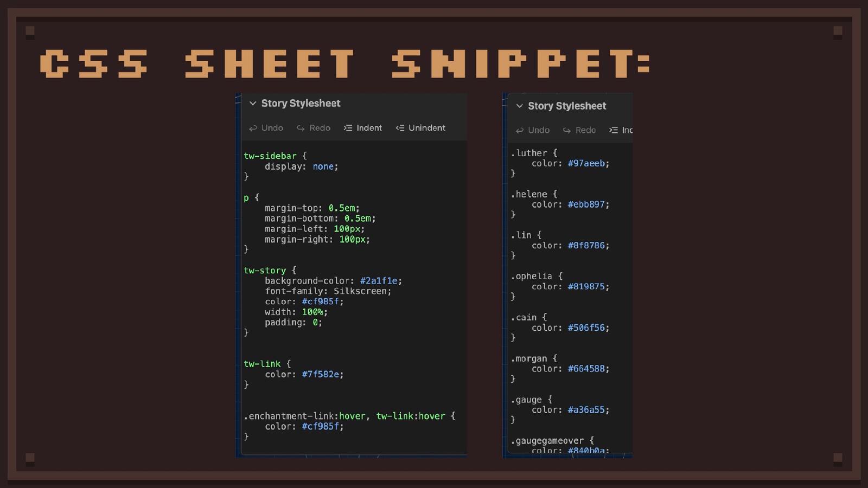
Task: Click the Redo icon in the right stylesheet panel
Action: (x=567, y=130)
